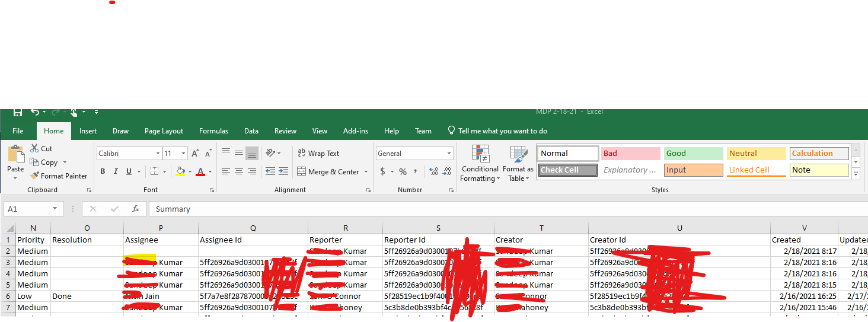
Task: Open the font name dropdown
Action: coord(158,154)
